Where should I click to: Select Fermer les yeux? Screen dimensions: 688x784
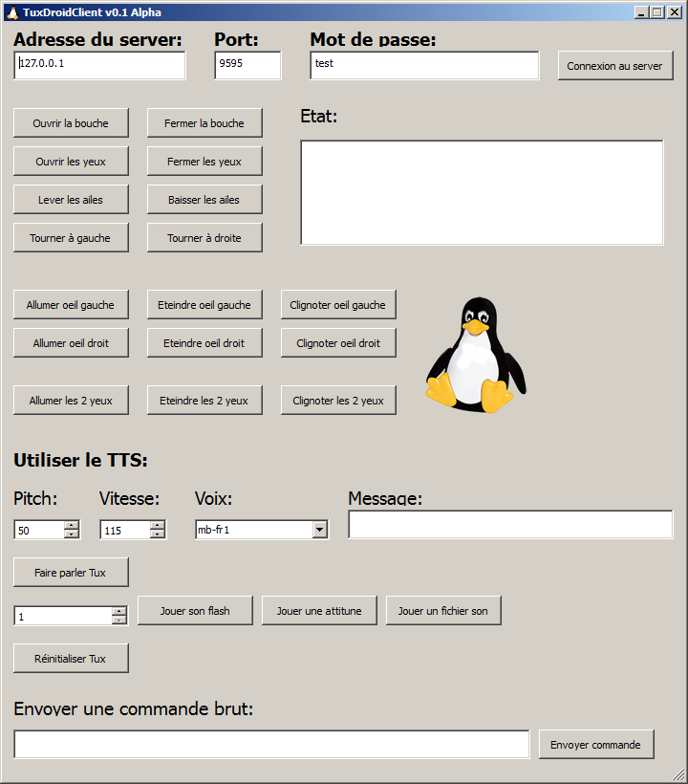point(204,162)
